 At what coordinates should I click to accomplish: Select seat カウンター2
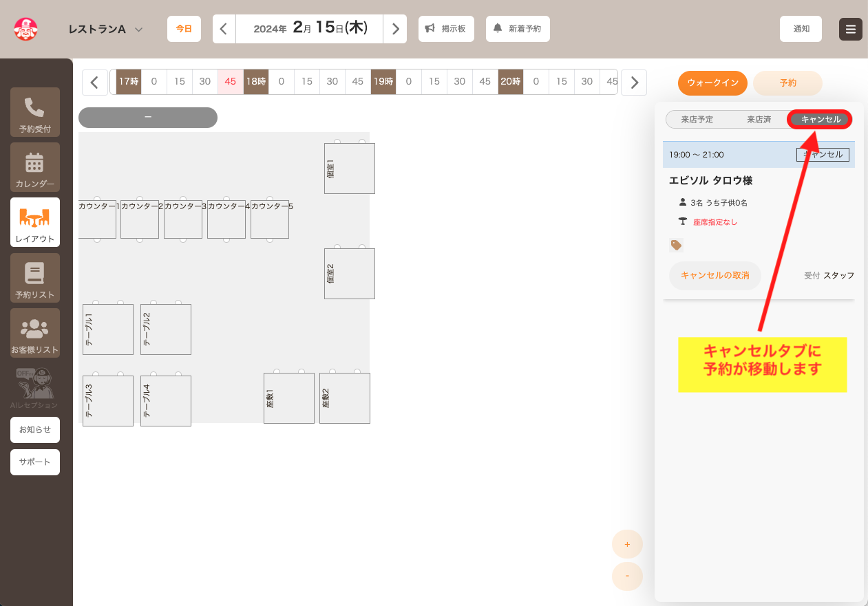pyautogui.click(x=140, y=219)
